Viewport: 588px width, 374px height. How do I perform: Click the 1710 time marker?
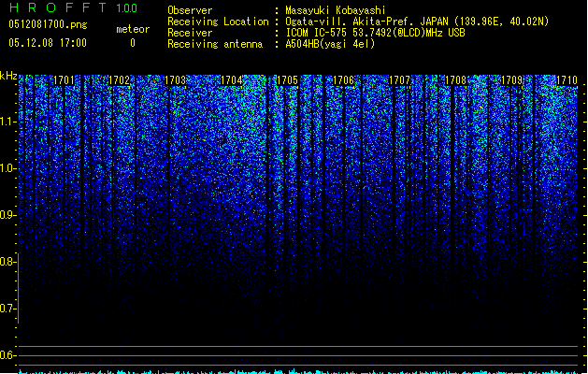pyautogui.click(x=566, y=80)
